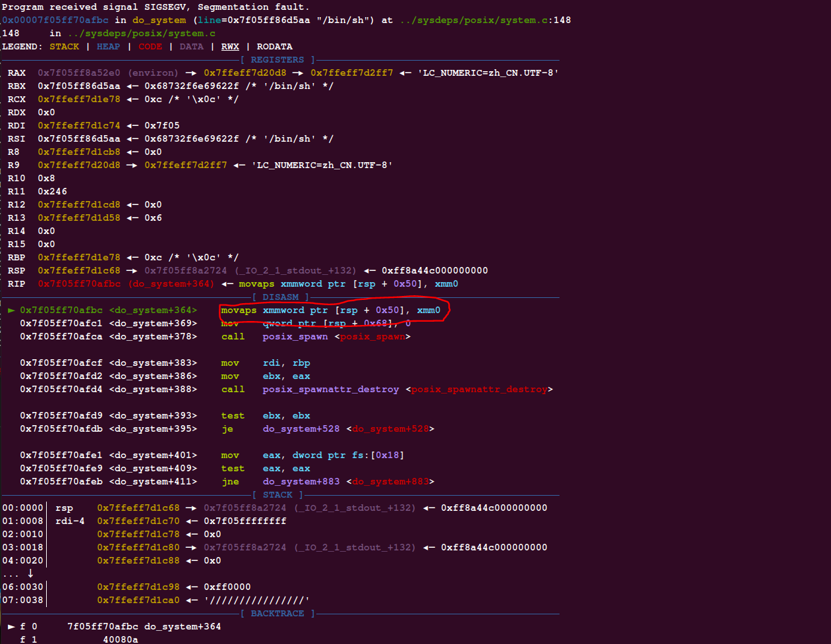Click the RDX register name

[16, 113]
